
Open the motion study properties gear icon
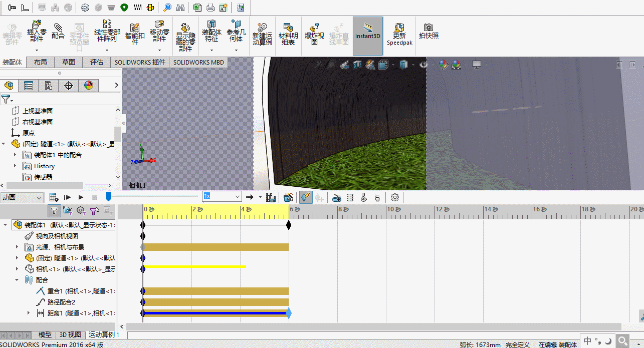395,197
